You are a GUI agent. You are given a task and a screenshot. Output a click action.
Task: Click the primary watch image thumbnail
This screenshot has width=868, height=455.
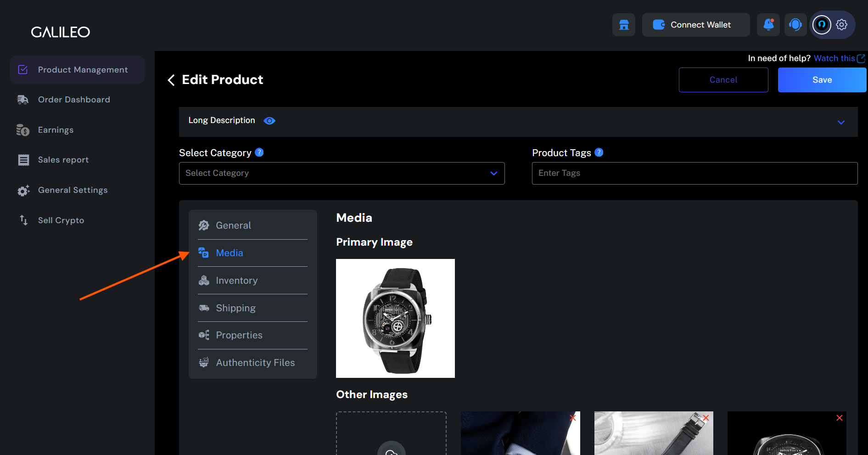tap(395, 318)
